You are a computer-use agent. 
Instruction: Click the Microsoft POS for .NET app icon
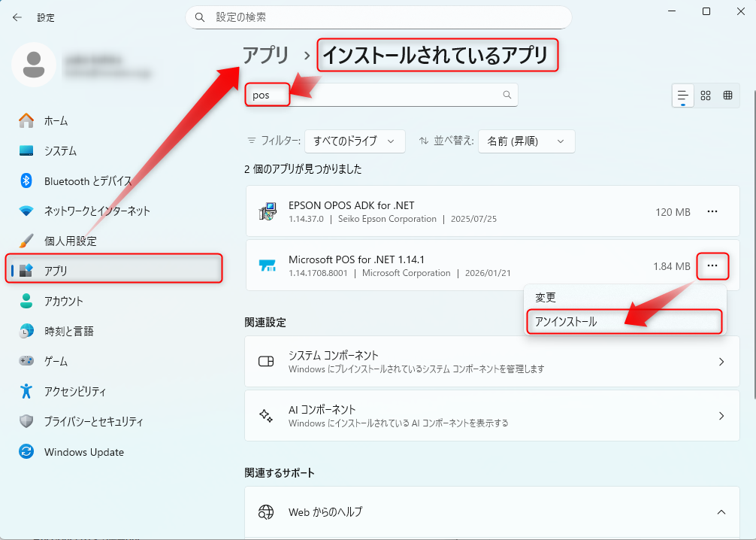tap(268, 266)
